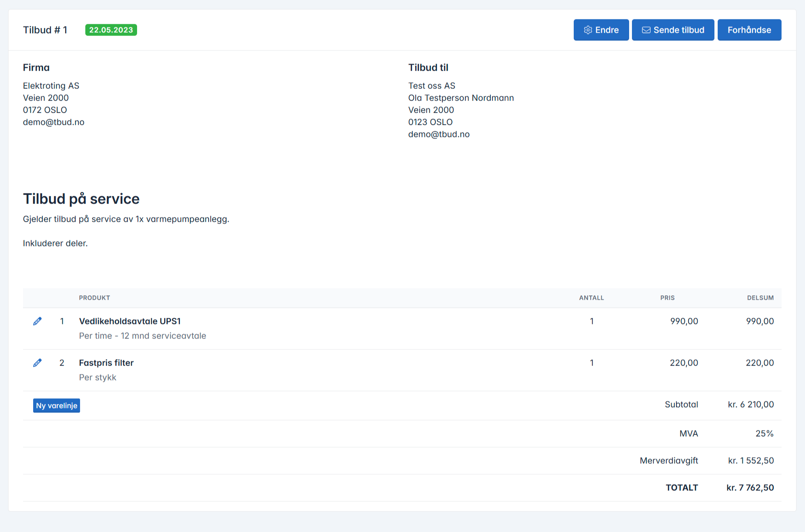Click pencil icon for Vedlikeholdsavtale UPS1 line

pos(37,321)
